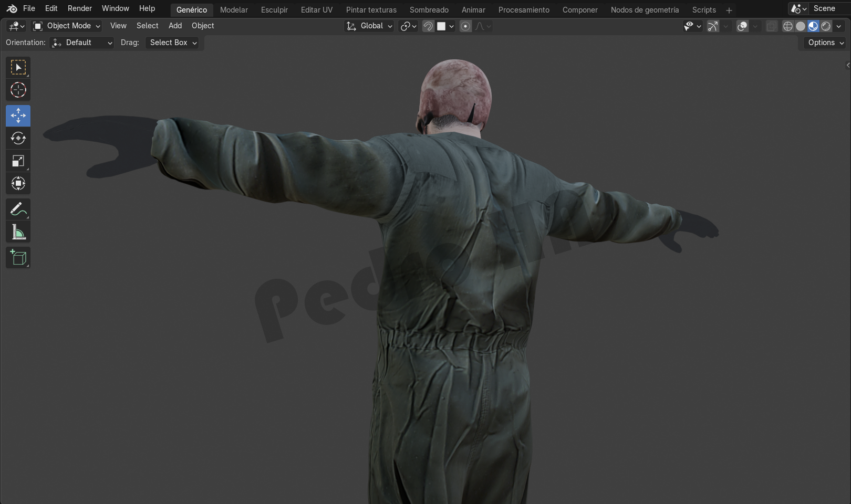Select the Measure ruler tool
Screen dimensions: 851x504
18,232
